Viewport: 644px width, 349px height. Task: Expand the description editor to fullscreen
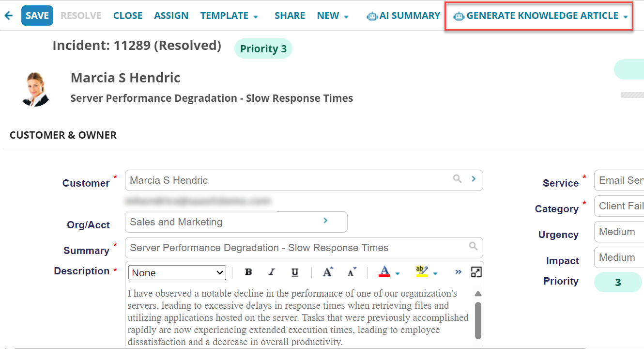pyautogui.click(x=476, y=271)
